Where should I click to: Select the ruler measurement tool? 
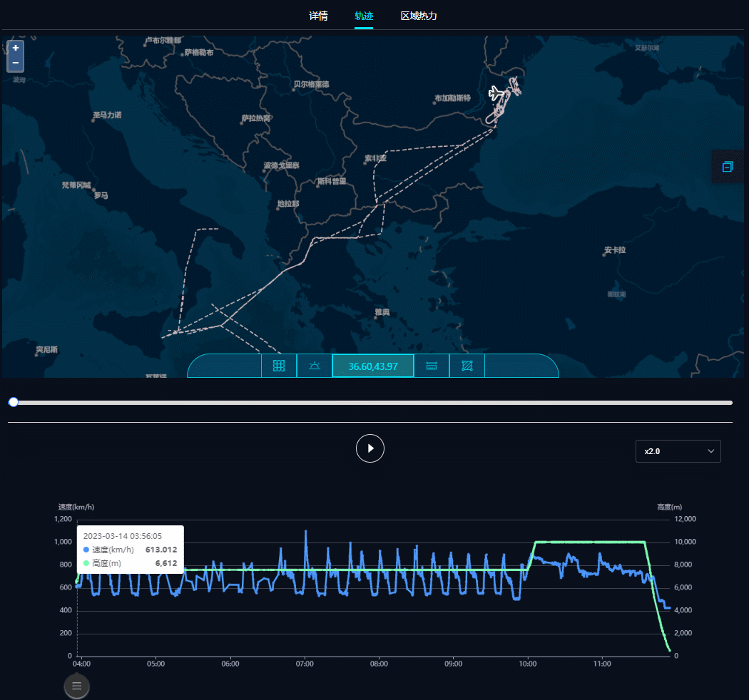click(432, 366)
